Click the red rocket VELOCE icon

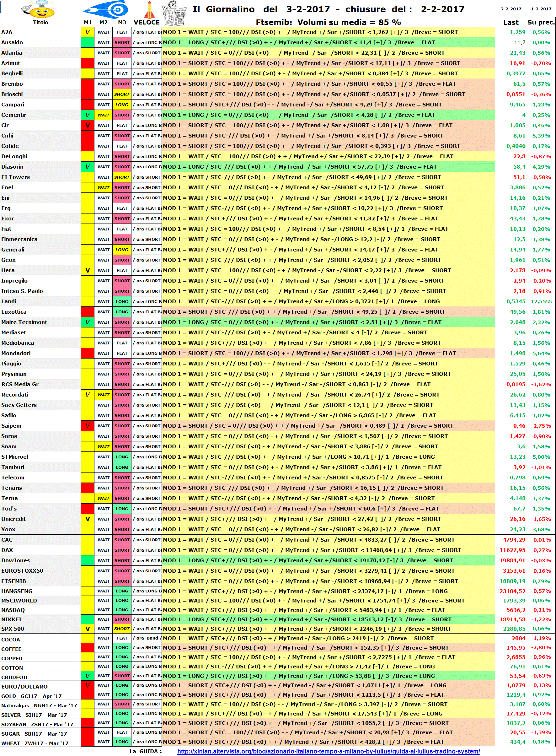[149, 9]
